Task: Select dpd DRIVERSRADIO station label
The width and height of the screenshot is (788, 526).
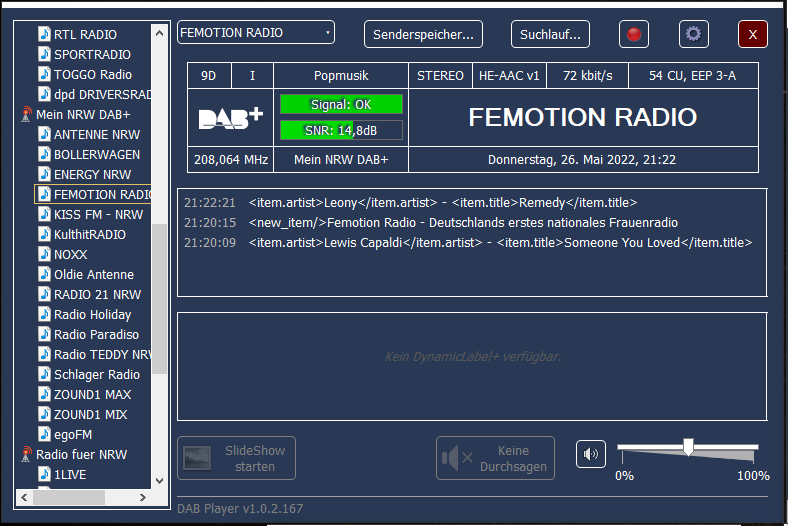Action: (103, 94)
